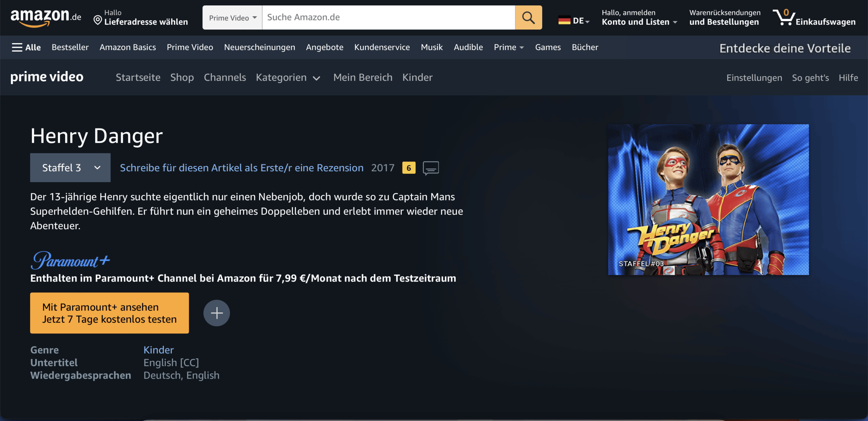The image size is (868, 421).
Task: Click the year 2017 text
Action: (383, 168)
